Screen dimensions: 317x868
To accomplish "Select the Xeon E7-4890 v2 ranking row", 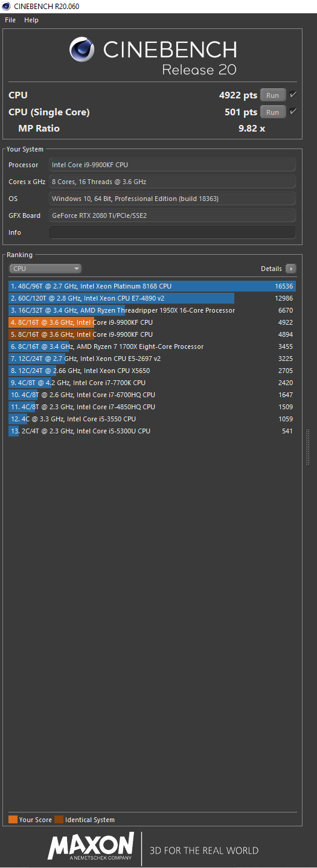I will 152,298.
